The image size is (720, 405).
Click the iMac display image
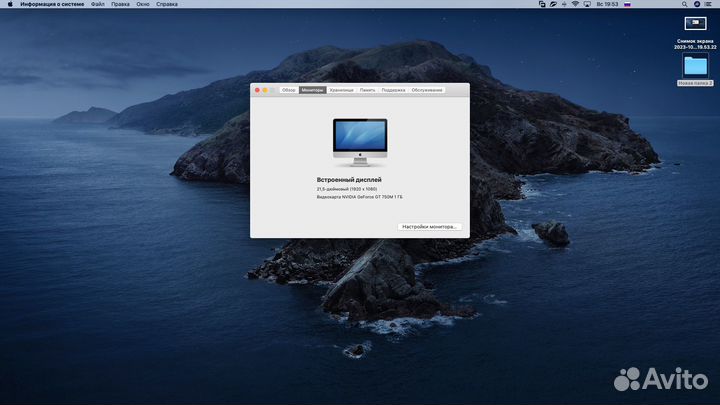point(360,142)
